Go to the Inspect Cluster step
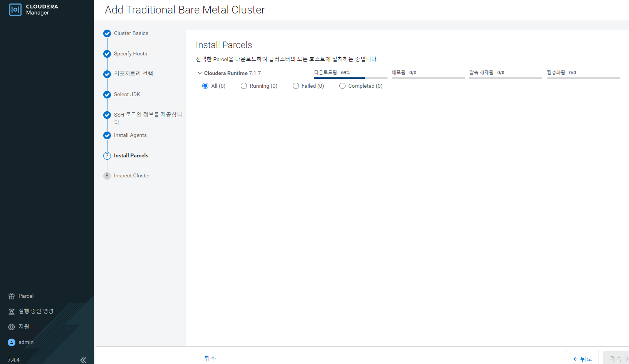 tap(132, 176)
